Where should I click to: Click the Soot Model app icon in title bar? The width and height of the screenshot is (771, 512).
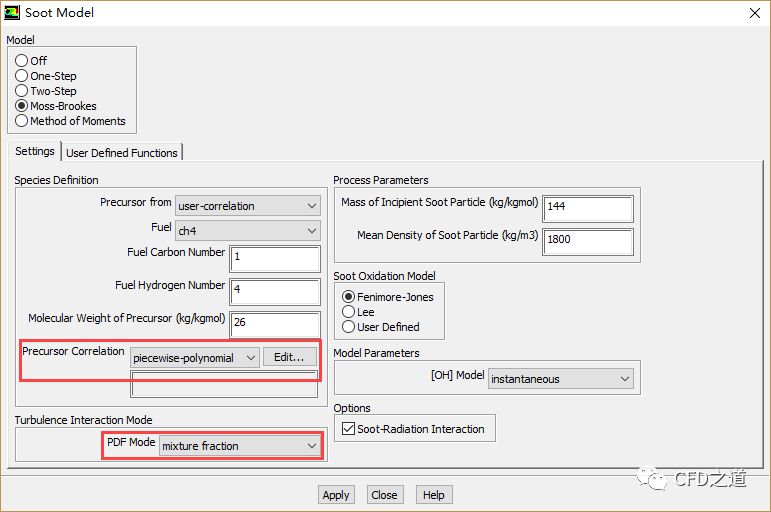point(12,13)
